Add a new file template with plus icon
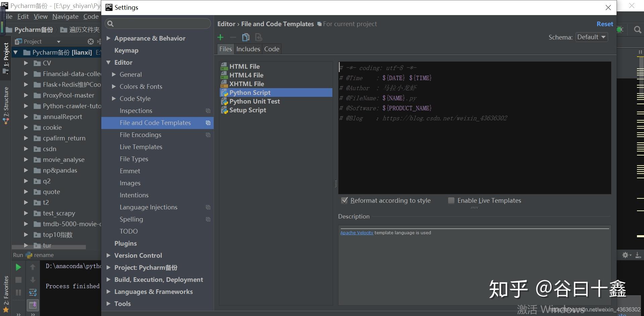Viewport: 644px width, 316px height. click(220, 37)
